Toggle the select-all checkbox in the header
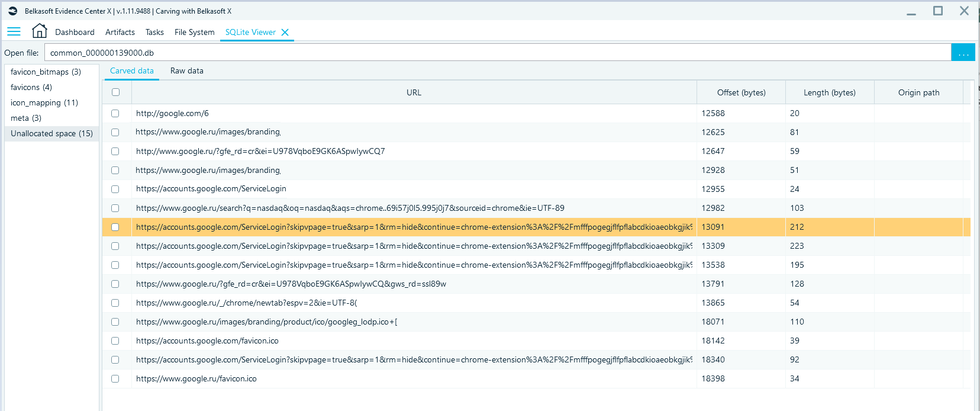The height and width of the screenshot is (411, 980). [x=115, y=92]
